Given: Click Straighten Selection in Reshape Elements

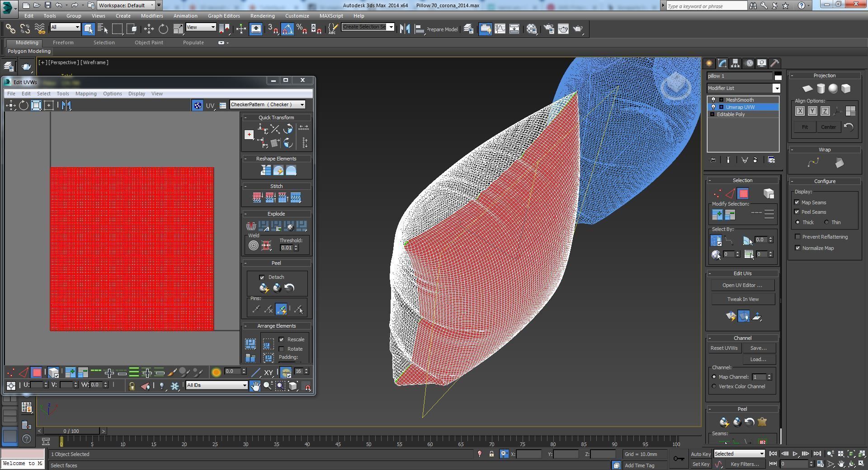Looking at the screenshot, I should click(265, 170).
